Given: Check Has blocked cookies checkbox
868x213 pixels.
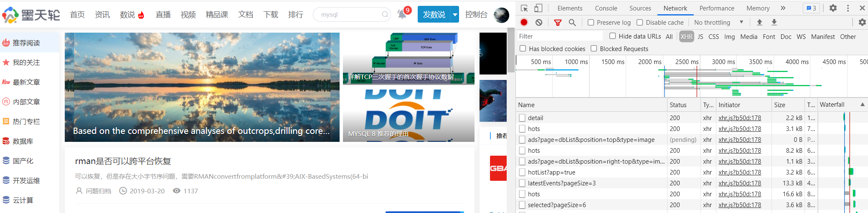Looking at the screenshot, I should [x=523, y=49].
